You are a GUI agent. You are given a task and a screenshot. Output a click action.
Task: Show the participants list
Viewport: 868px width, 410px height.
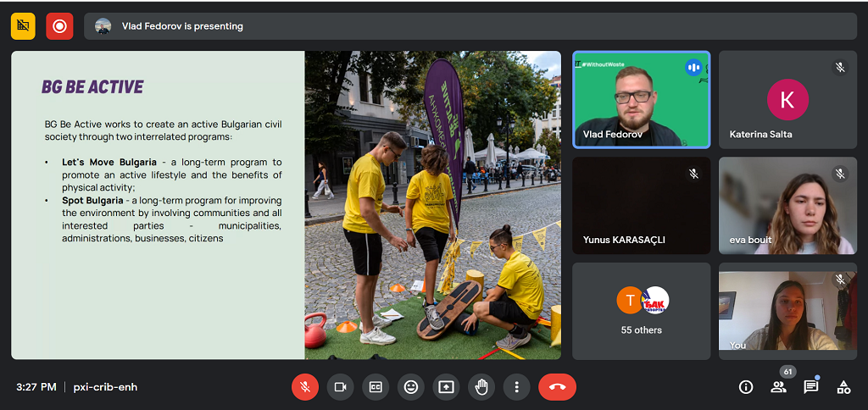tap(778, 387)
